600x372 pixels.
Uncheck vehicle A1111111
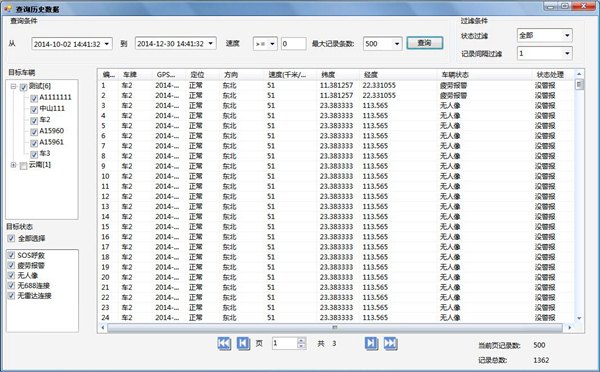pyautogui.click(x=34, y=98)
